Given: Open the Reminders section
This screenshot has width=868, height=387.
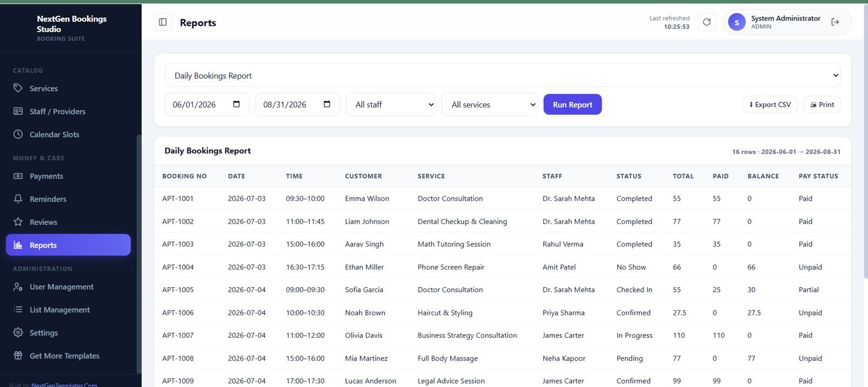Looking at the screenshot, I should [68, 199].
